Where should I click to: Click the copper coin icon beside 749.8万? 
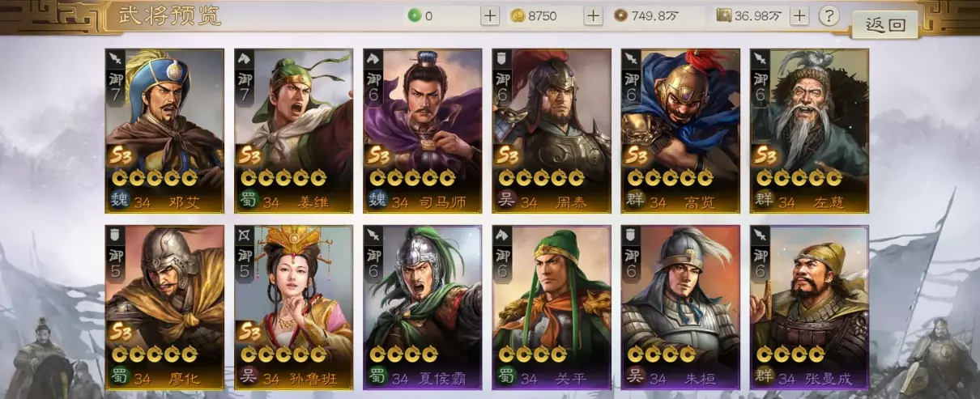620,15
